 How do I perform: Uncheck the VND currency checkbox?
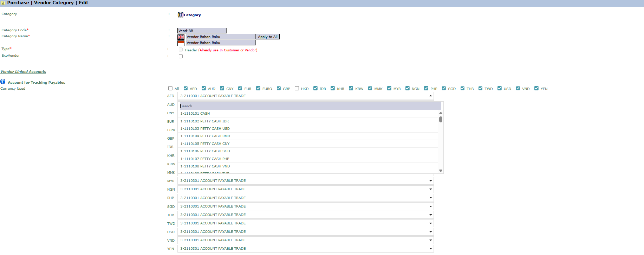518,88
